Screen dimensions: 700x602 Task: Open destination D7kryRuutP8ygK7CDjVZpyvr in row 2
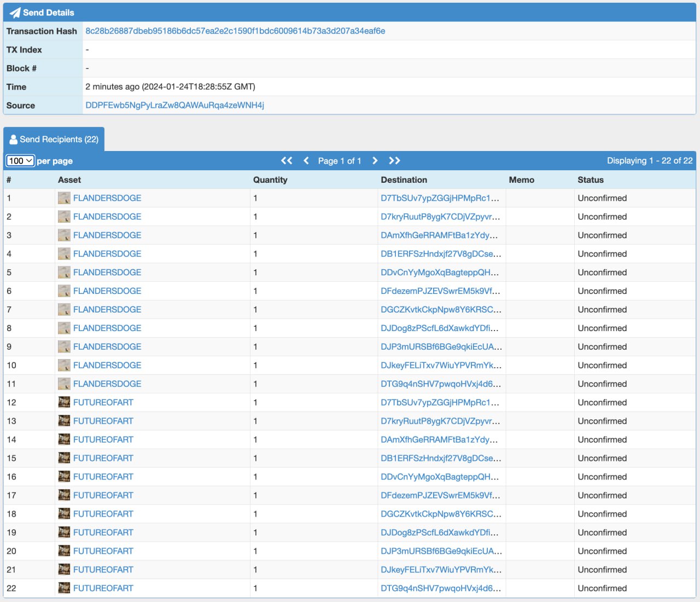441,217
